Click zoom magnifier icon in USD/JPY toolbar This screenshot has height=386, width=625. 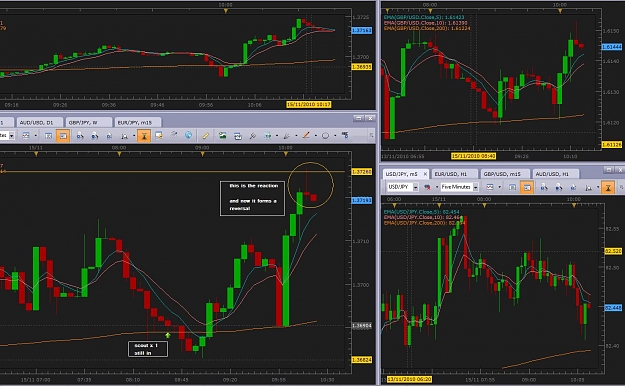point(588,187)
